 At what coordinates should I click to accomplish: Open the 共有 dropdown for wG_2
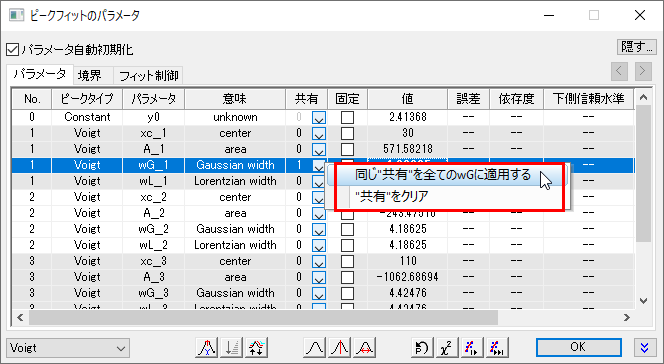(319, 229)
